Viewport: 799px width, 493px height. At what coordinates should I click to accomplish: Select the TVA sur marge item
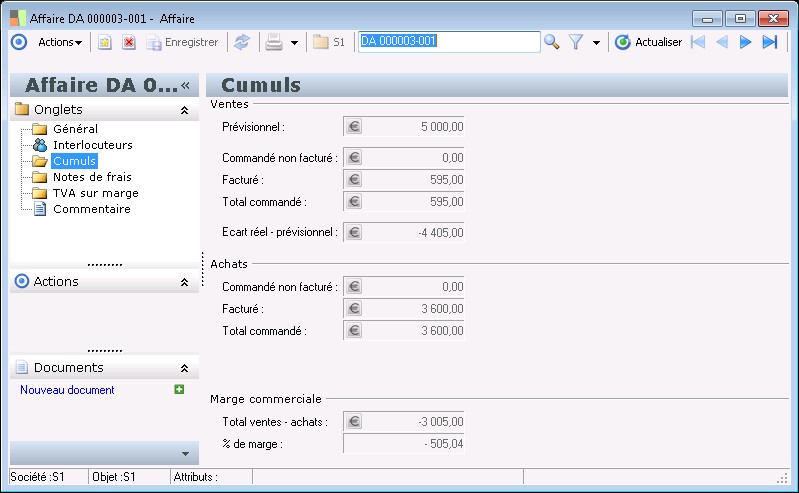click(x=96, y=193)
